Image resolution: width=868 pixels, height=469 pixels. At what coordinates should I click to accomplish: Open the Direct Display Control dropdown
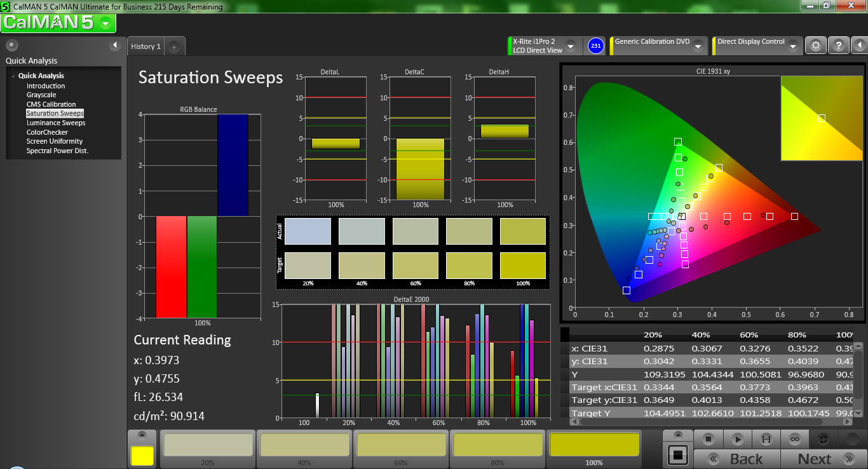click(793, 46)
